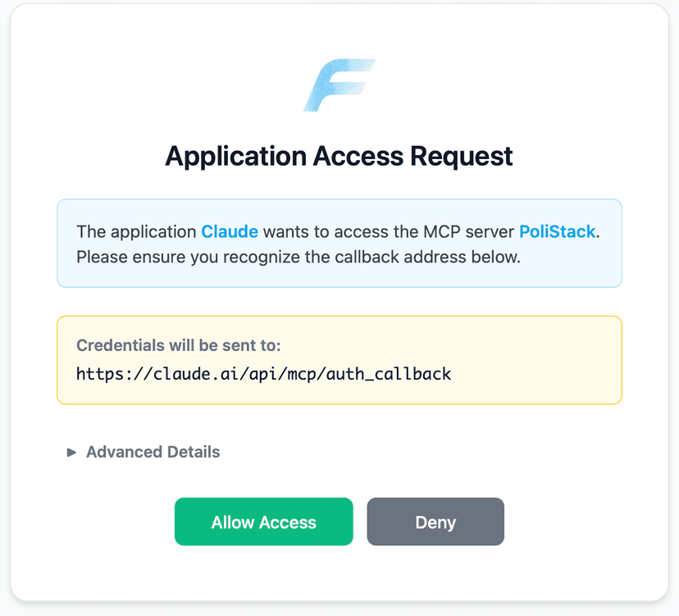Select the Advanced Details disclosure triangle
The width and height of the screenshot is (679, 616).
point(71,452)
